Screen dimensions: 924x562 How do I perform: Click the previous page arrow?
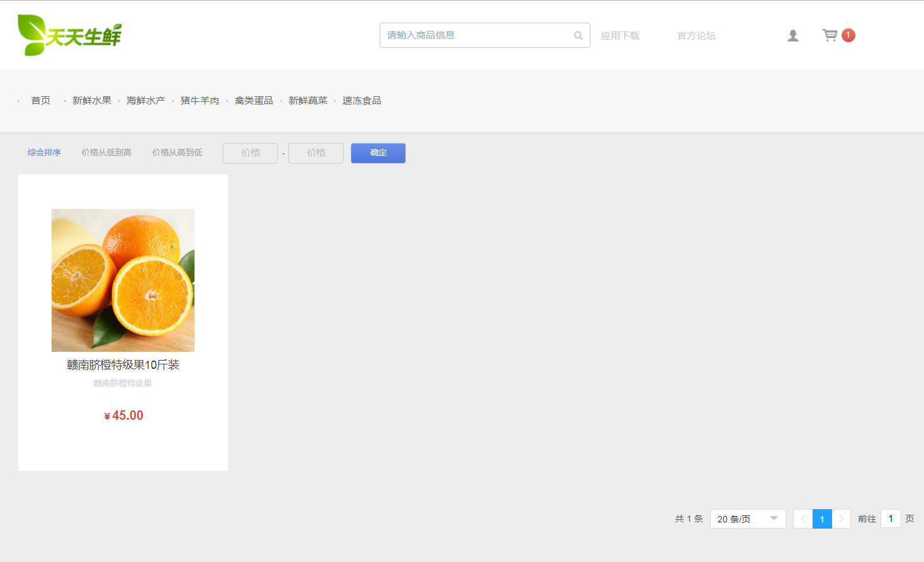[803, 519]
